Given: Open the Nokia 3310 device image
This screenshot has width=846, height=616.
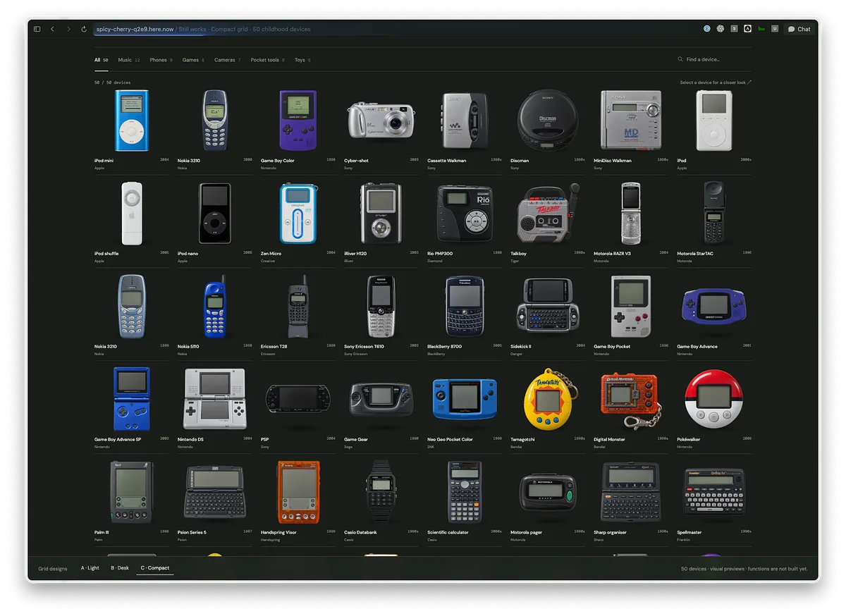Looking at the screenshot, I should [x=215, y=121].
